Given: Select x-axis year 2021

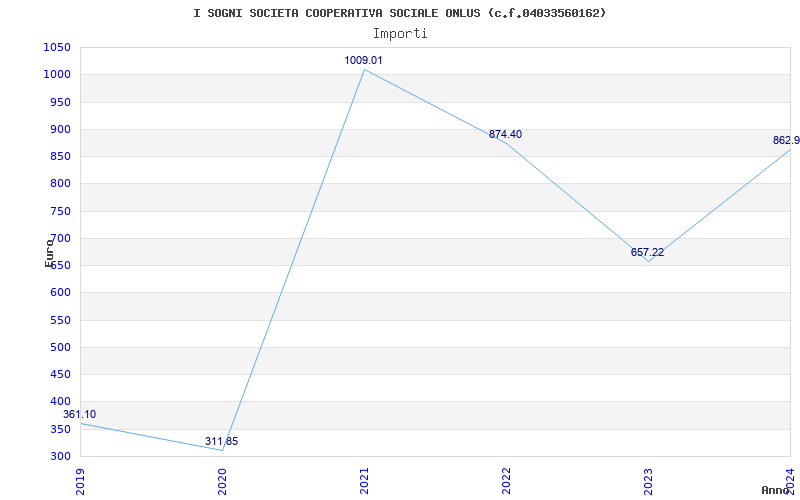Looking at the screenshot, I should pos(364,482).
